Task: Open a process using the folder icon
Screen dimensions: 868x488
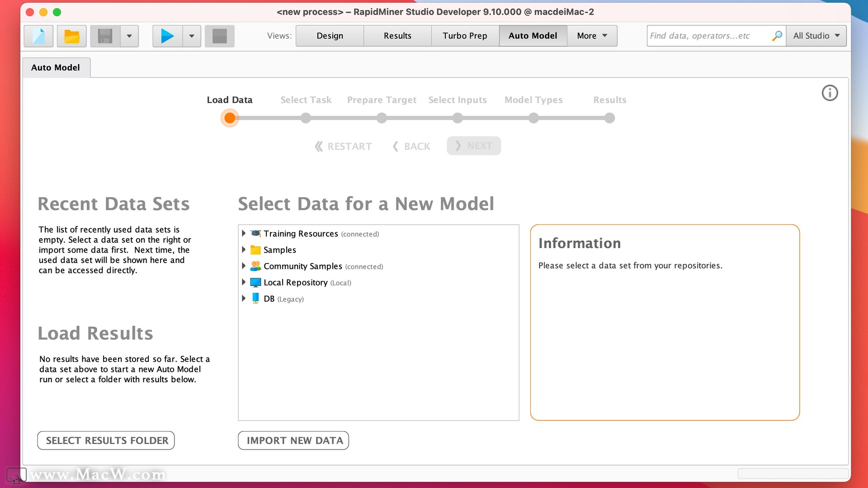Action: (71, 36)
